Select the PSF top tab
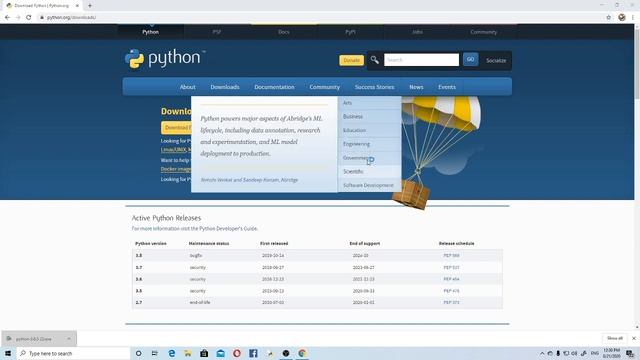Screen dimensions: 640x360 (x=217, y=32)
